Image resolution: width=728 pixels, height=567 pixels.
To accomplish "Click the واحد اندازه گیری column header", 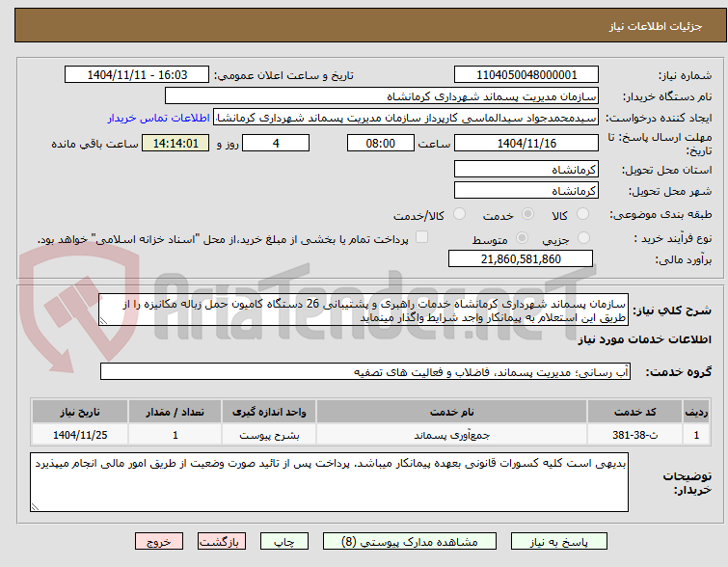I will click(269, 412).
